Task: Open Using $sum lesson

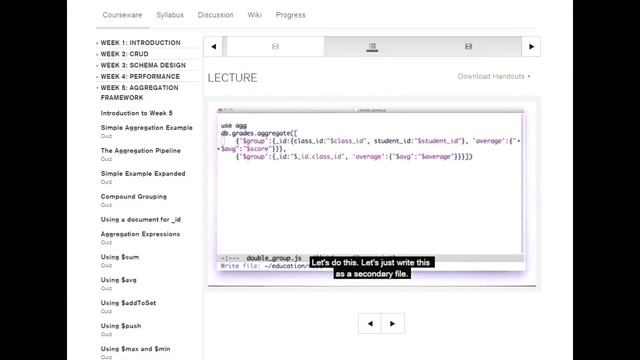Action: (x=120, y=257)
